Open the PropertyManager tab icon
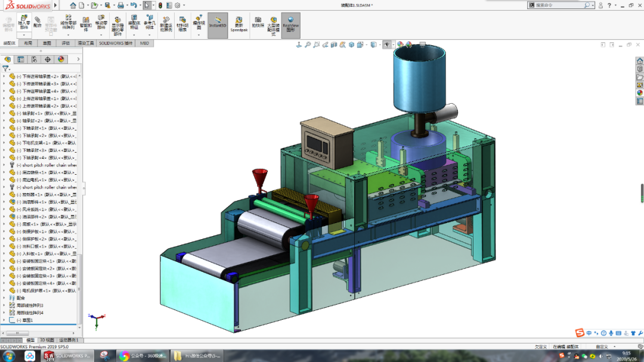This screenshot has width=644, height=362. pyautogui.click(x=20, y=60)
